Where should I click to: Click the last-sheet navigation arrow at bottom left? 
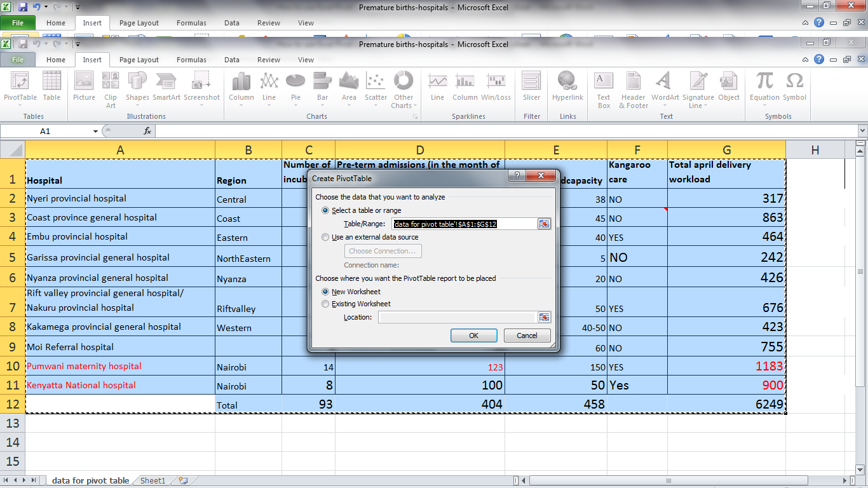point(34,481)
